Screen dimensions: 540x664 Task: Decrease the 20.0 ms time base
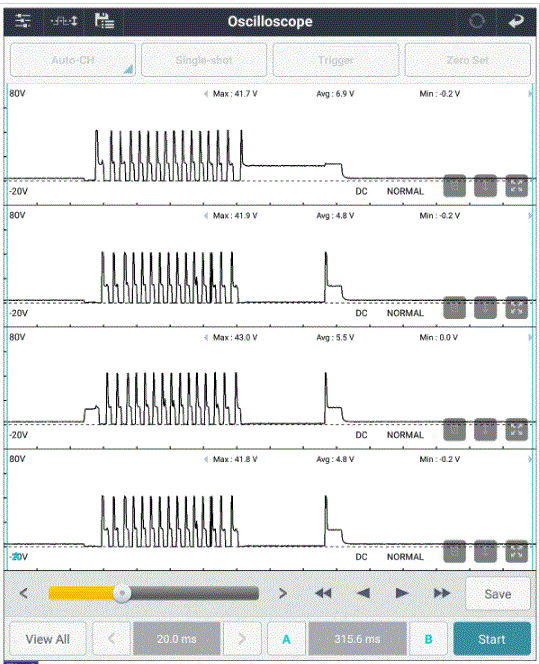pyautogui.click(x=111, y=639)
